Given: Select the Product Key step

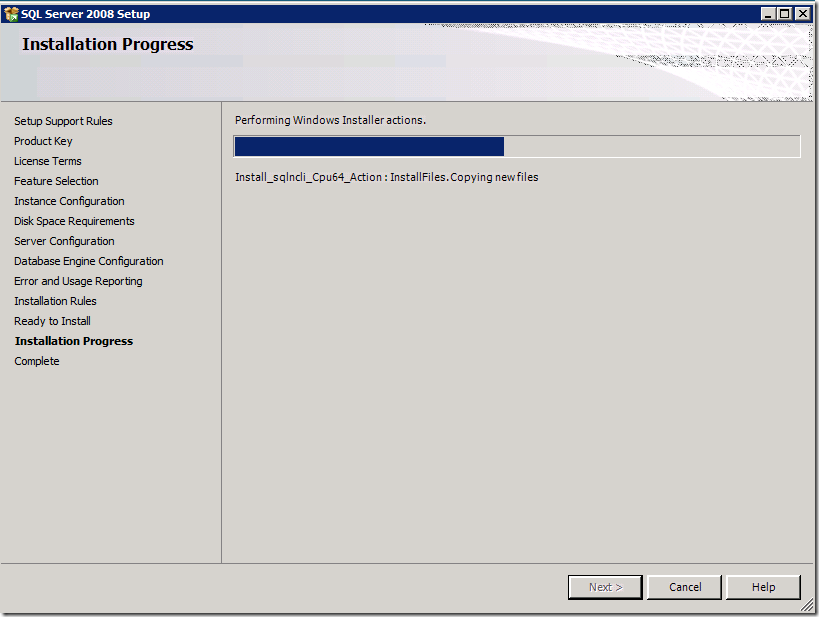Looking at the screenshot, I should coord(43,141).
